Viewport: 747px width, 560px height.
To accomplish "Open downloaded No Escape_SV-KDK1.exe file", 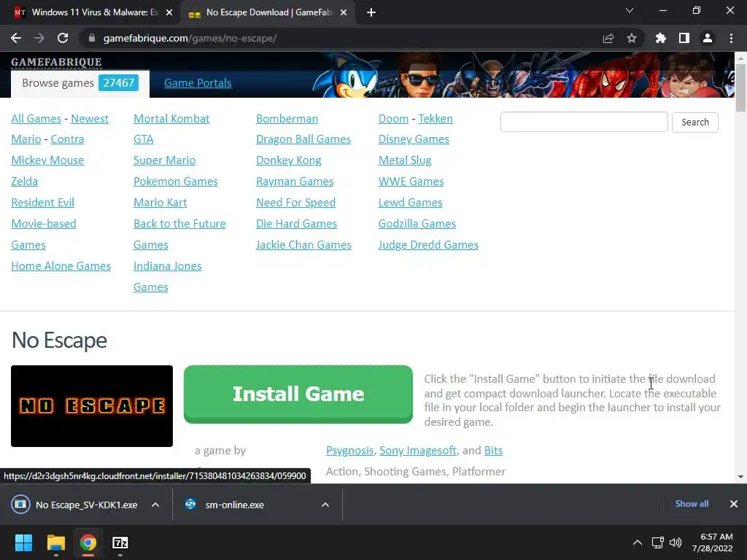I will [x=86, y=505].
